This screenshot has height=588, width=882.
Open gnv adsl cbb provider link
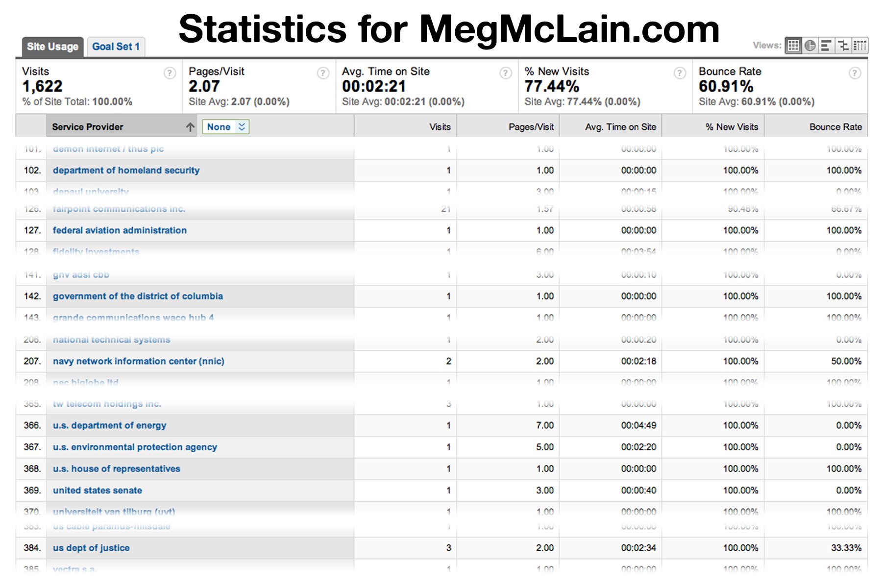[x=81, y=275]
